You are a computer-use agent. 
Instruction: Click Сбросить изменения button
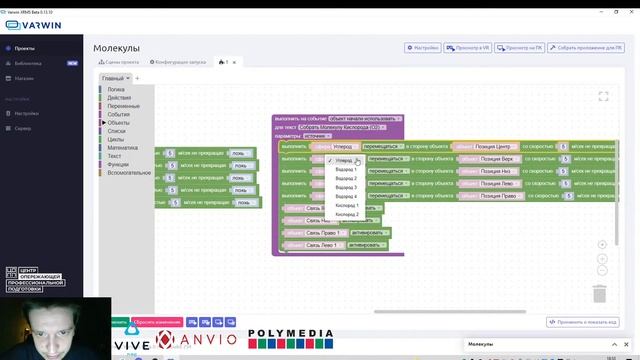click(157, 322)
